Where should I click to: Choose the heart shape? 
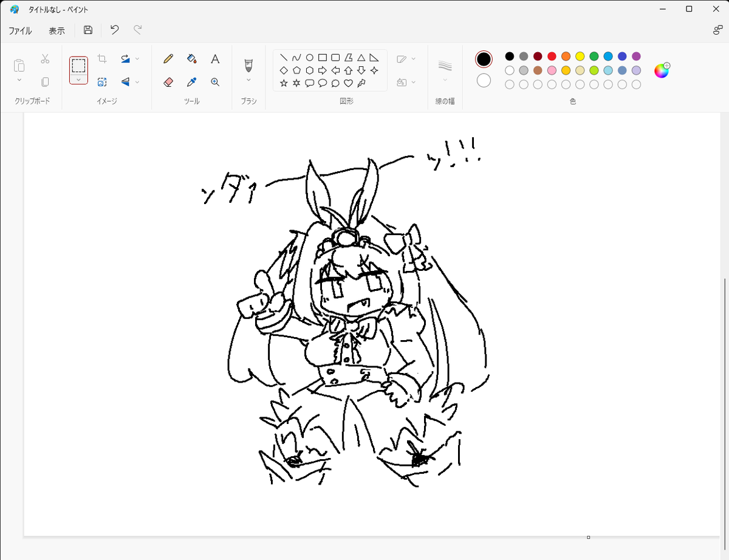[348, 83]
